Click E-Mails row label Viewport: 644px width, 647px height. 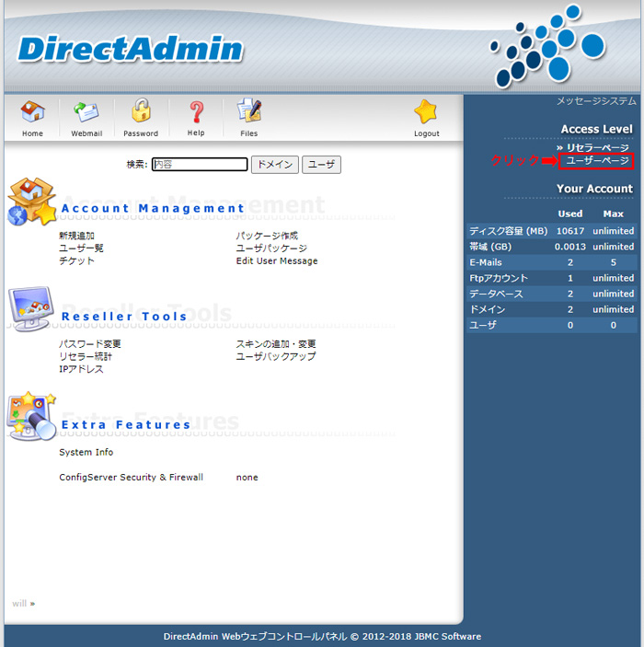point(486,262)
